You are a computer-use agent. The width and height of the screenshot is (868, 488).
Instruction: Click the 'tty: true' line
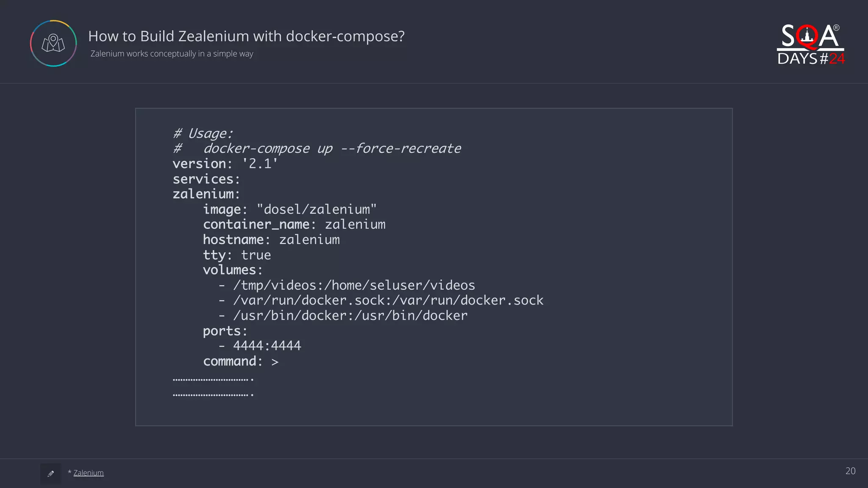pyautogui.click(x=236, y=255)
